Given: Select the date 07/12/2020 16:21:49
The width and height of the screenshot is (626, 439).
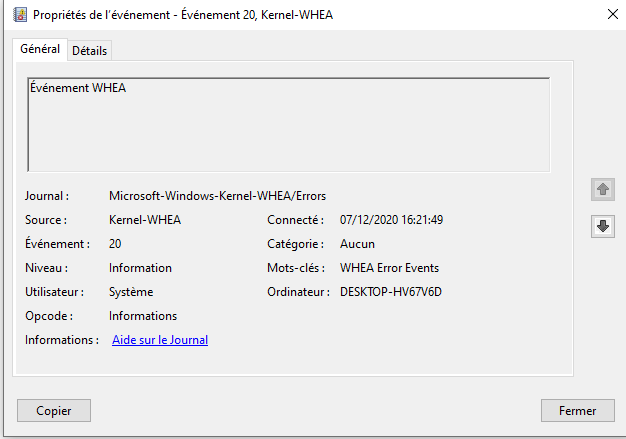Looking at the screenshot, I should coord(391,220).
